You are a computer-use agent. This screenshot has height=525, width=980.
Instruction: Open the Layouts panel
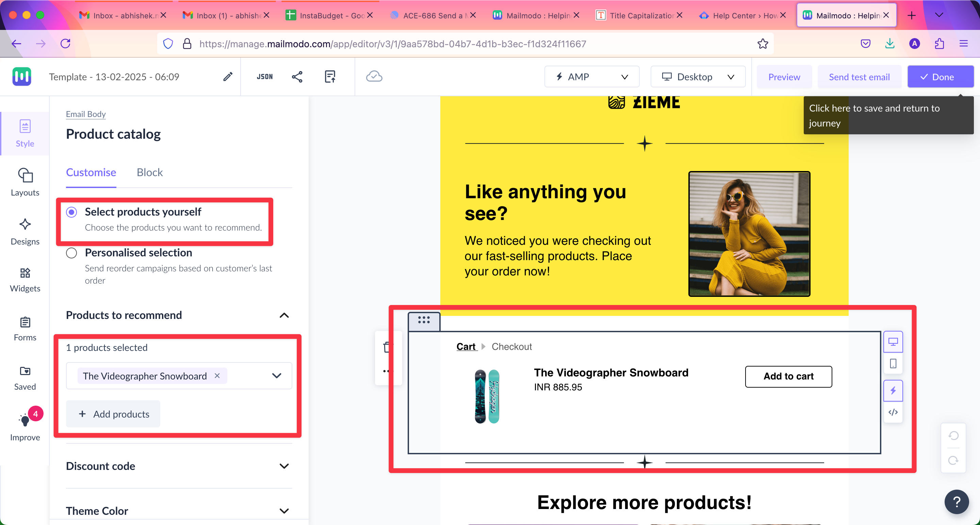(x=25, y=183)
